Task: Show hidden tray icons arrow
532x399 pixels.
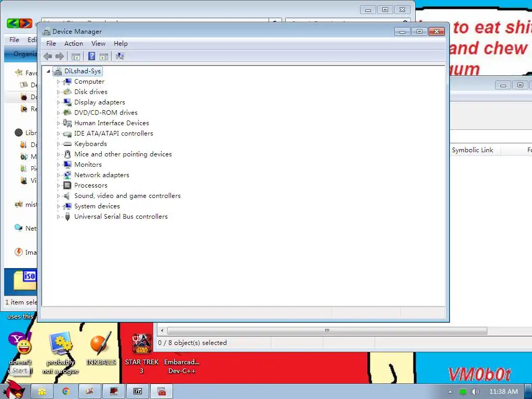Action: pos(450,392)
